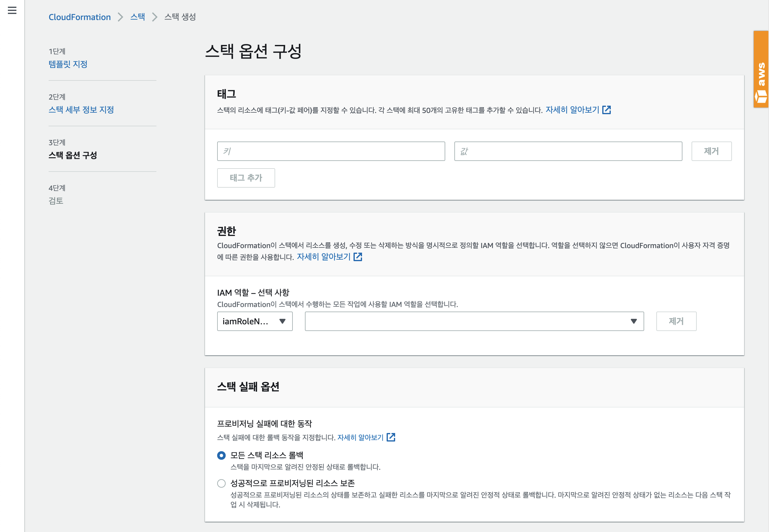
Task: Click the tag 키 input field
Action: (x=331, y=151)
